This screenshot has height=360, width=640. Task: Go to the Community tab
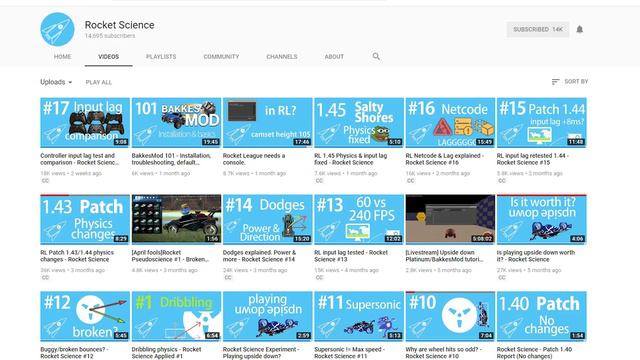(221, 57)
